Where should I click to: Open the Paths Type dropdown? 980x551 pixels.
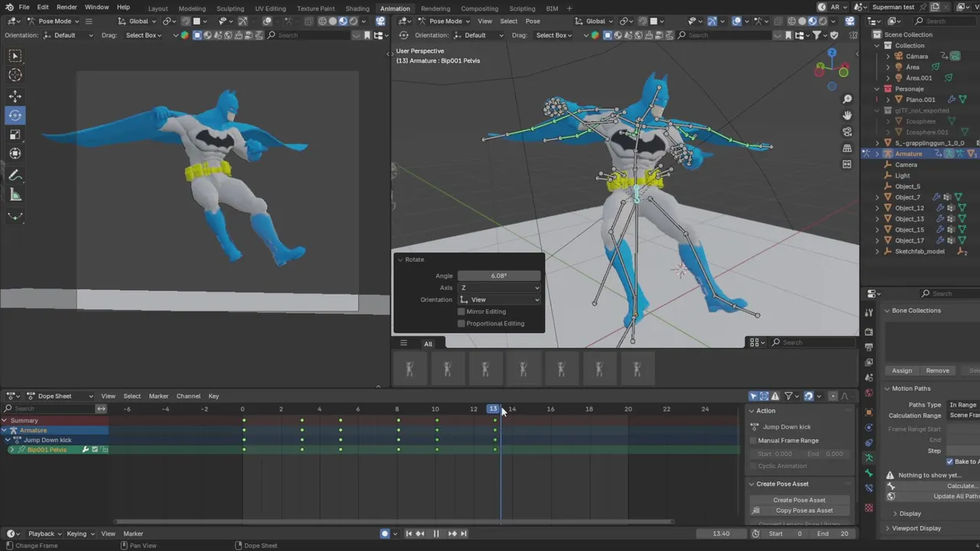point(963,404)
